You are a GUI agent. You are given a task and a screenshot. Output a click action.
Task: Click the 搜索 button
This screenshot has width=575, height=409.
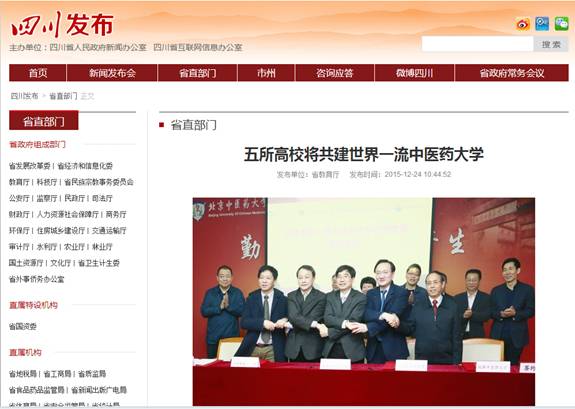point(551,44)
